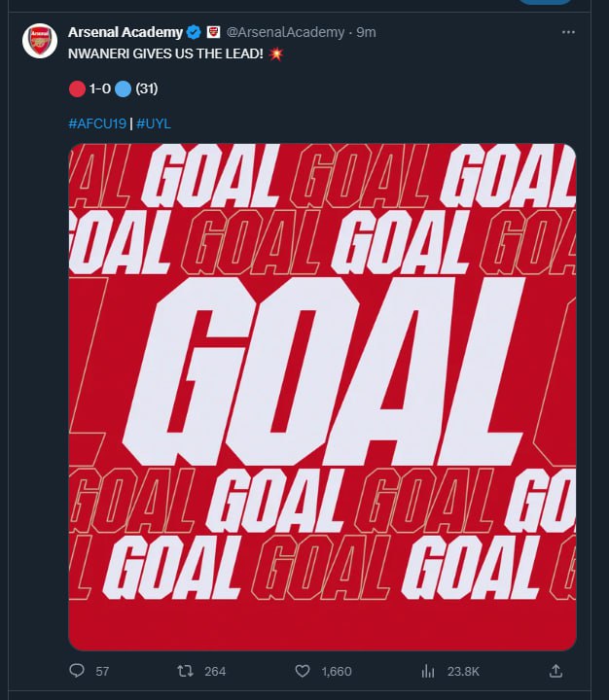Click the 57 replies count

click(102, 671)
